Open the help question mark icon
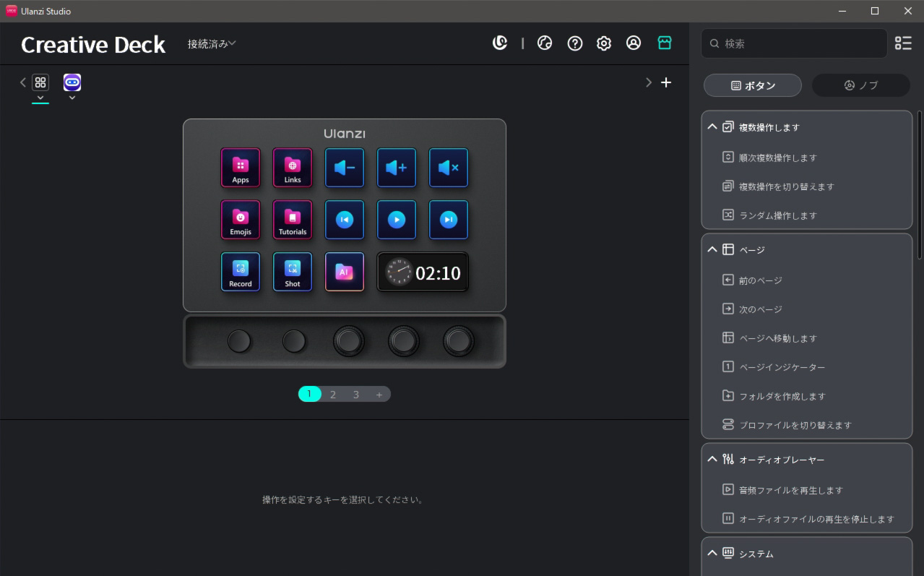 click(575, 43)
